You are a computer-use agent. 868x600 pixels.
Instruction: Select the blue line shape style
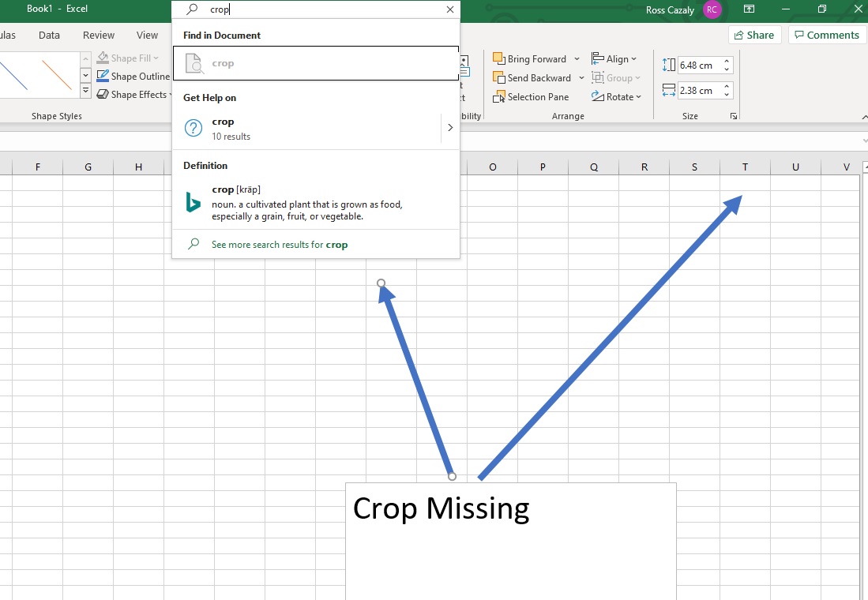pos(13,75)
